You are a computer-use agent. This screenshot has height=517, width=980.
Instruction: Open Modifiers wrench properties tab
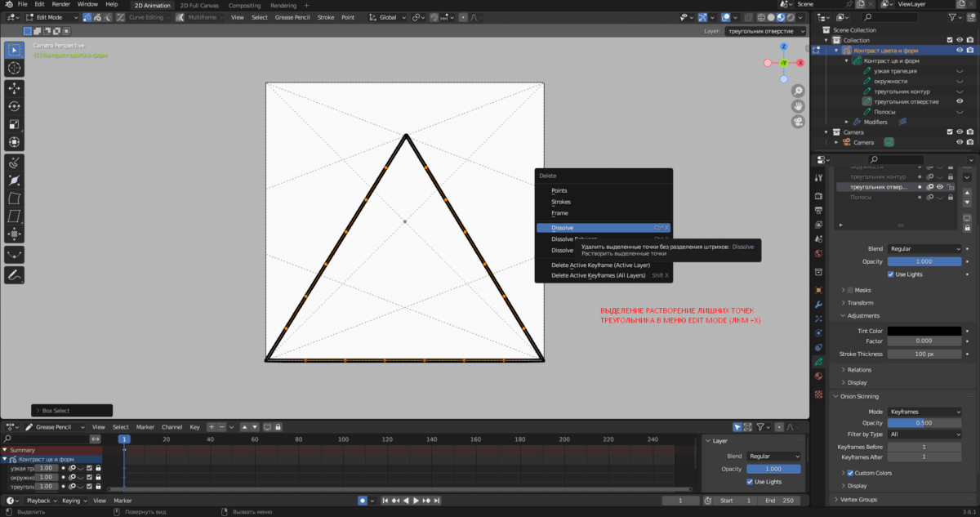pos(819,304)
